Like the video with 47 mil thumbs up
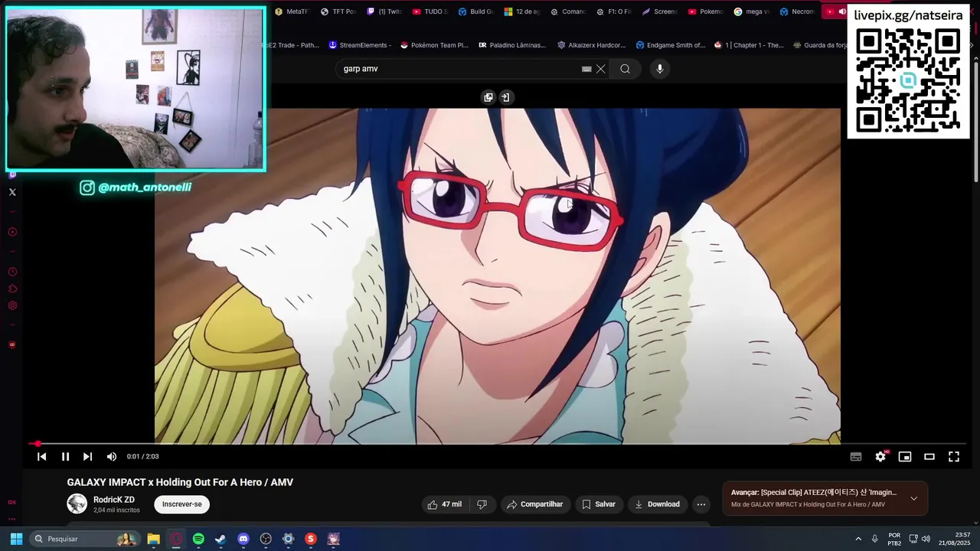Viewport: 980px width, 551px height. 444,504
